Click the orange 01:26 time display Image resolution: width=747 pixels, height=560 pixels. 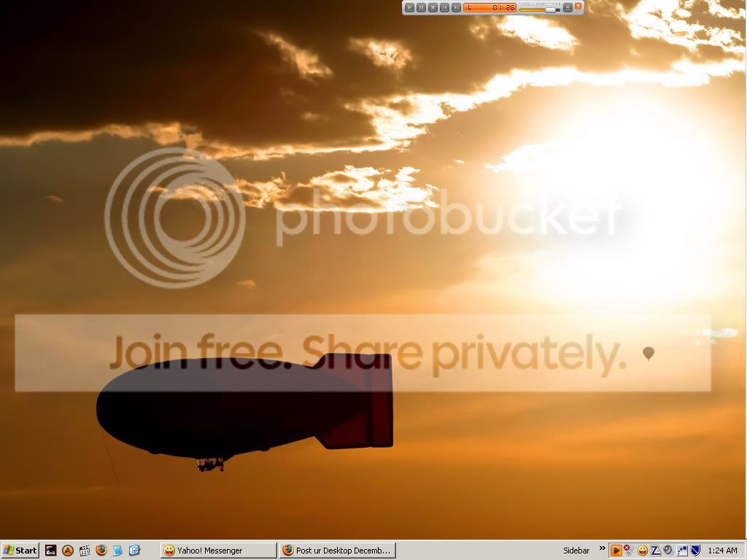coord(489,7)
